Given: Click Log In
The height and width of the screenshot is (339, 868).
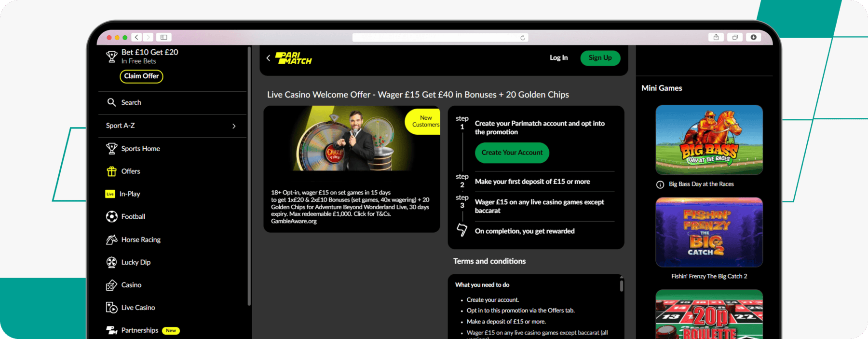Looking at the screenshot, I should point(558,58).
